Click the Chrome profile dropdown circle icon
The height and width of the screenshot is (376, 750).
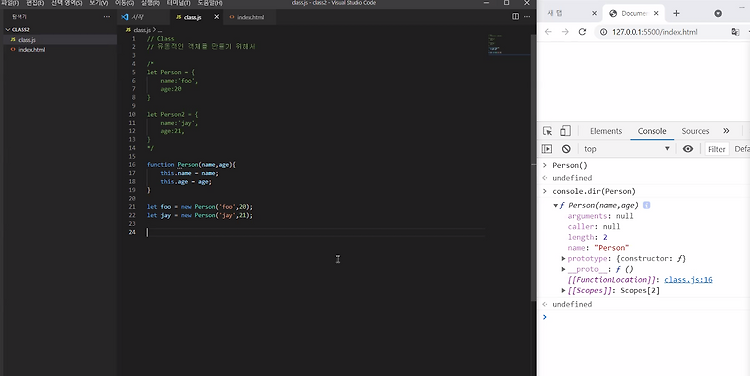tap(718, 13)
